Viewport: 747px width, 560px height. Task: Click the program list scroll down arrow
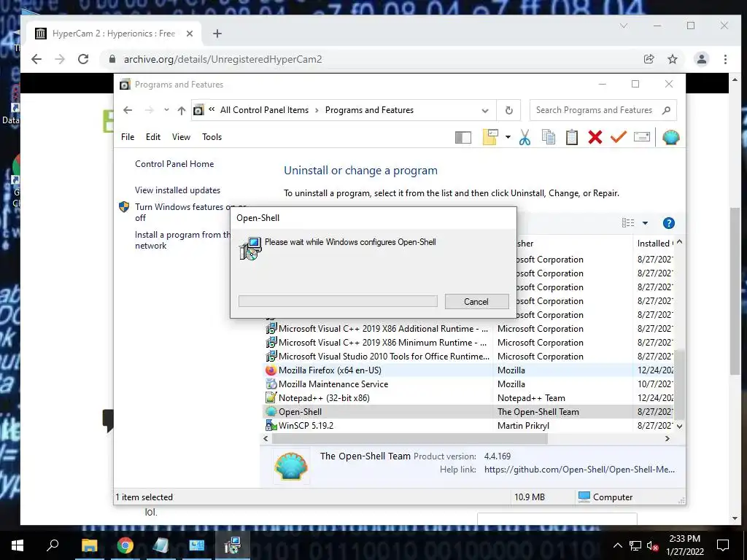(x=679, y=426)
